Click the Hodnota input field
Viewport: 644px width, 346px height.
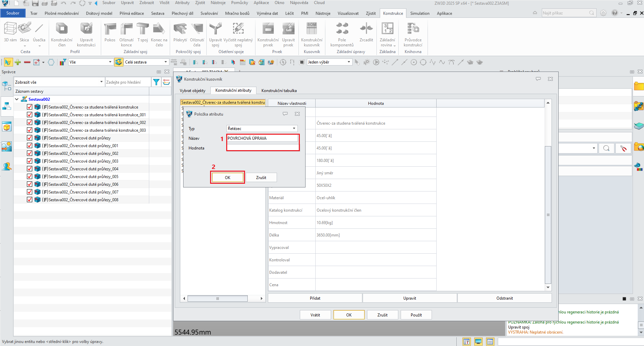[x=263, y=147]
